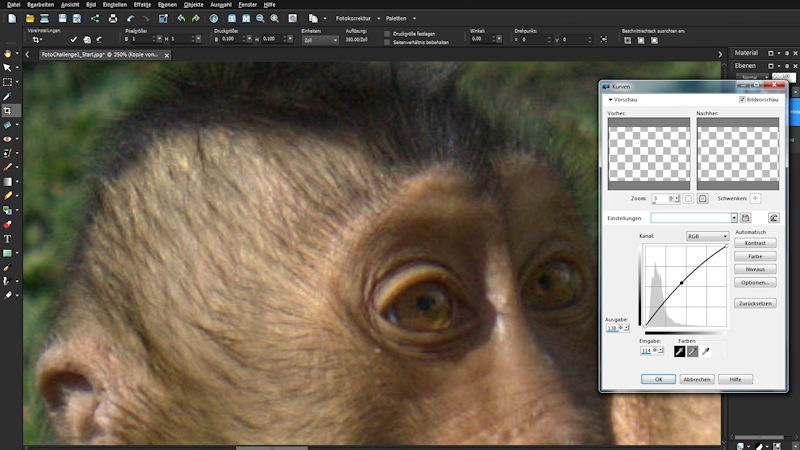
Task: Select the rectangular Selection tool
Action: (x=7, y=82)
